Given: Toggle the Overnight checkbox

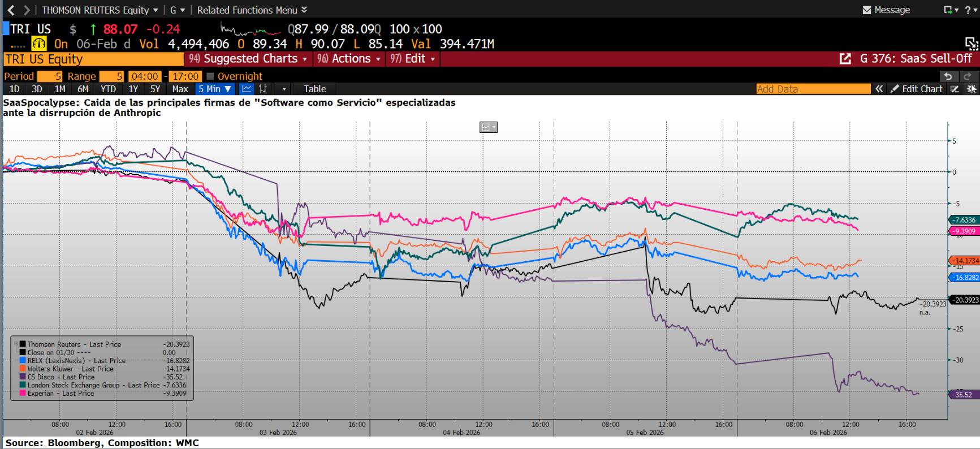Looking at the screenshot, I should point(210,76).
